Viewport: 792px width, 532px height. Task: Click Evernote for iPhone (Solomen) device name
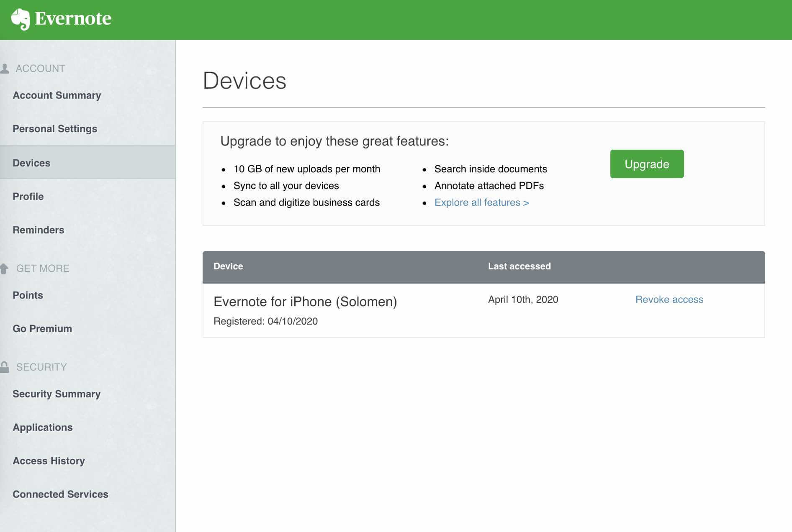click(305, 302)
